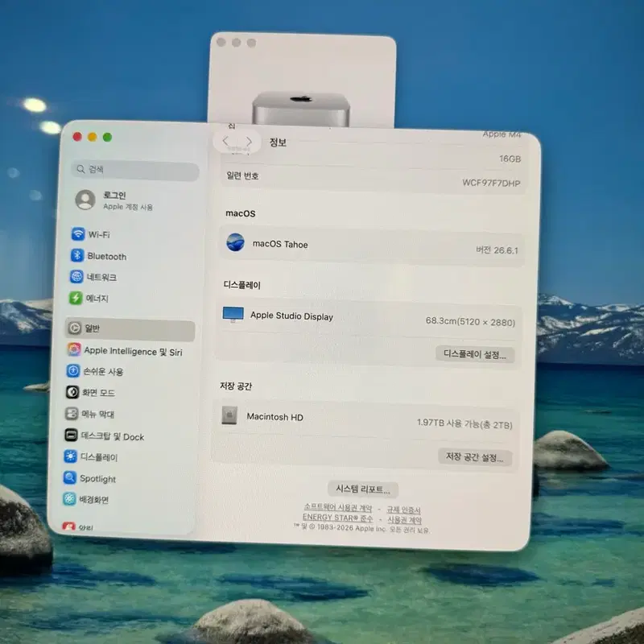Screen dimensions: 644x644
Task: Click the 디스플레이 설정... button
Action: (475, 354)
